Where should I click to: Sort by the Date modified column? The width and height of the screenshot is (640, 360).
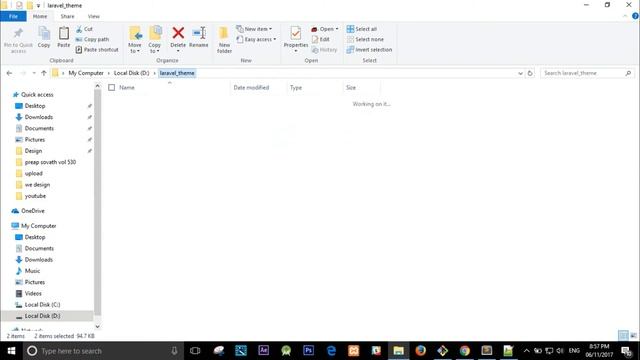[251, 87]
